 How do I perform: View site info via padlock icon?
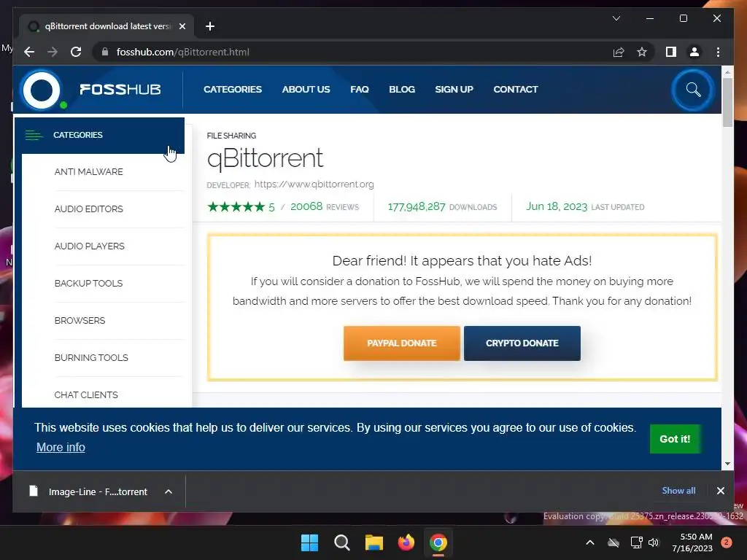pos(105,52)
